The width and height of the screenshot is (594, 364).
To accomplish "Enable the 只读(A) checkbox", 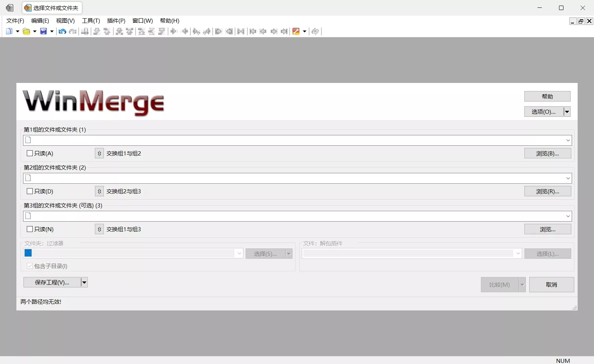I will 30,153.
